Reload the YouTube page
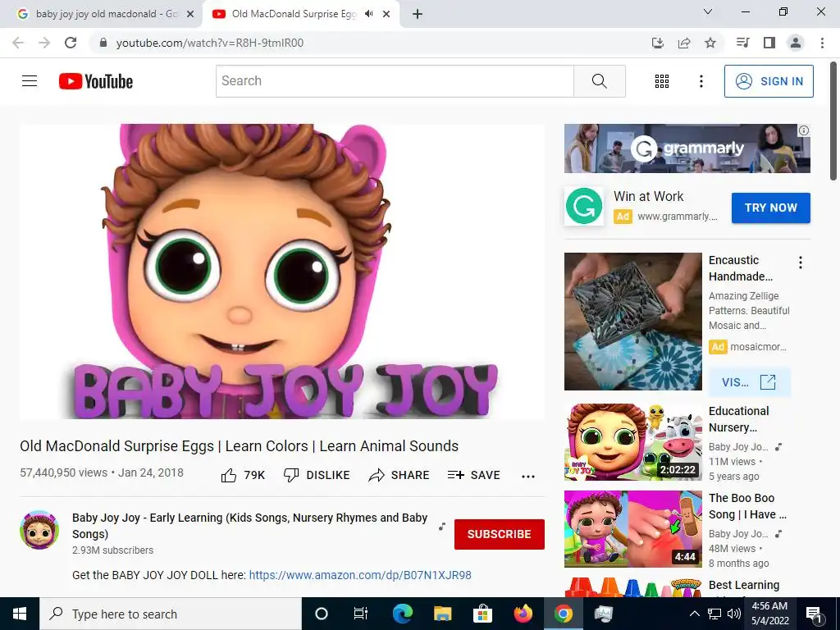840x630 pixels. pos(71,43)
